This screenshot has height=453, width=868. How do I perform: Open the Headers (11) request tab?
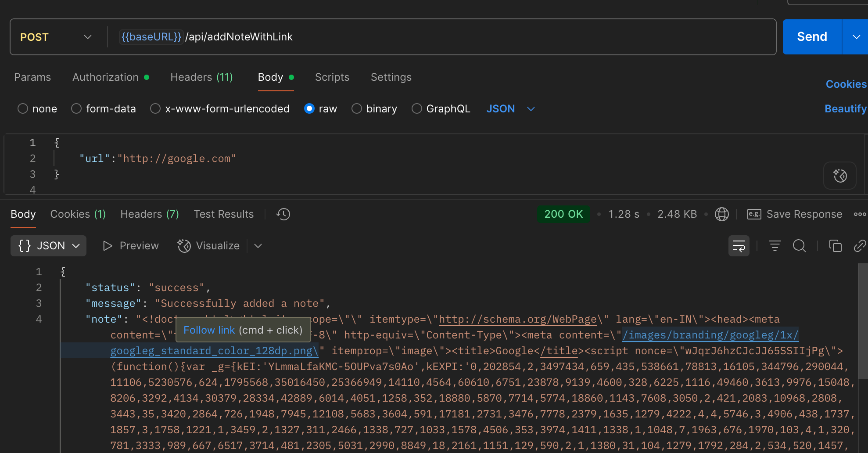(x=201, y=77)
